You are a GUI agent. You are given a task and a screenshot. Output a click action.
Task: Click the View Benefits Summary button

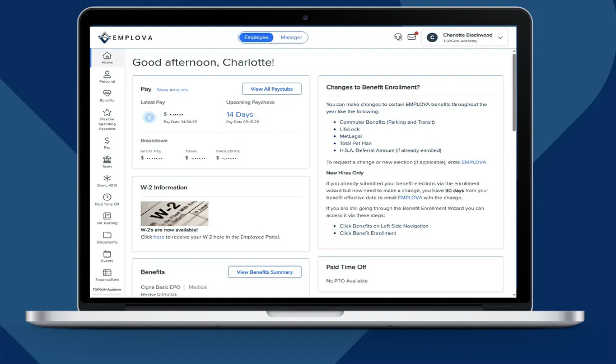click(265, 272)
